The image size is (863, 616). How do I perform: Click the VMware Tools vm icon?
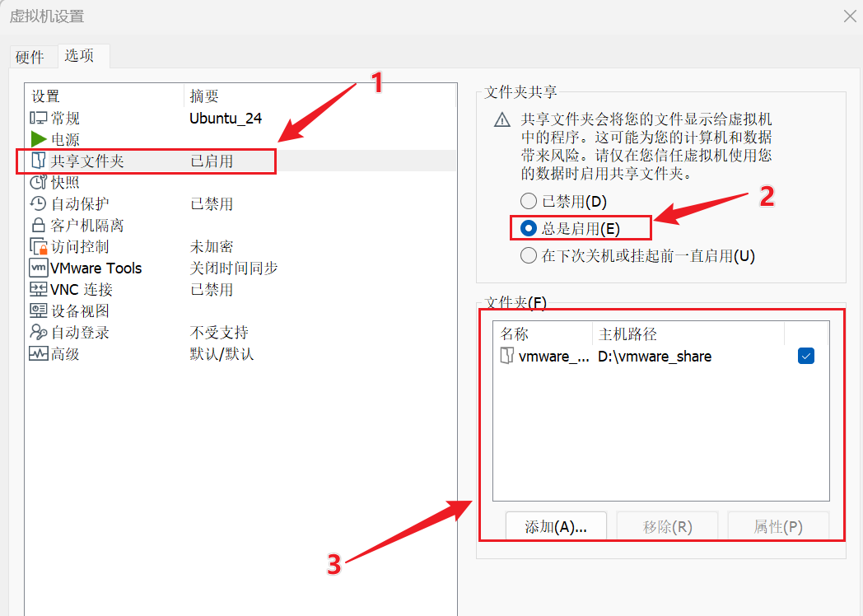pyautogui.click(x=38, y=268)
